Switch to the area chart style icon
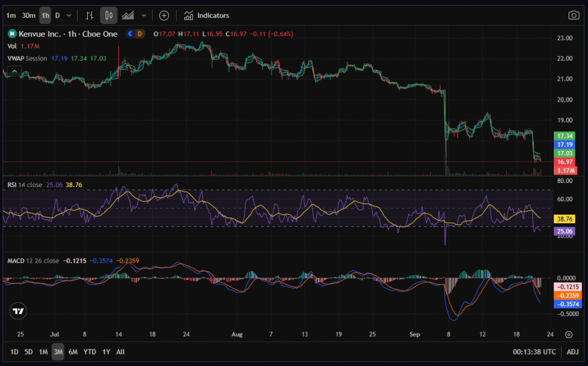The height and width of the screenshot is (366, 588). pyautogui.click(x=129, y=15)
